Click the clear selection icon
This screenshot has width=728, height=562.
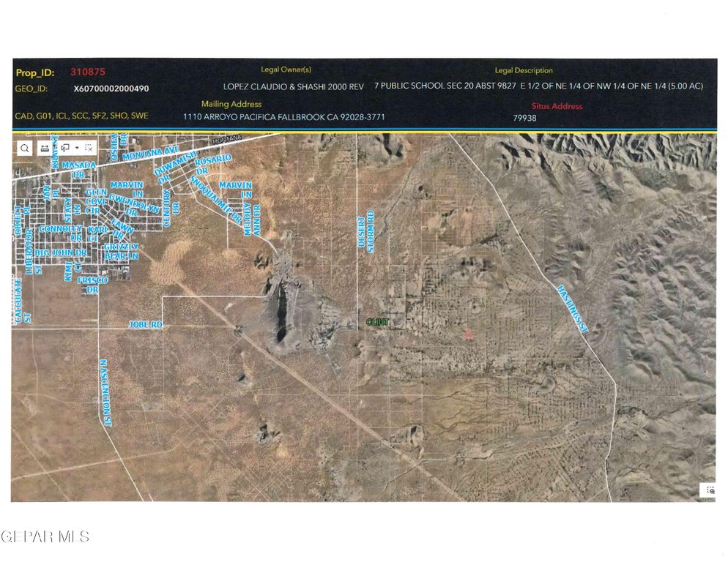(x=89, y=148)
